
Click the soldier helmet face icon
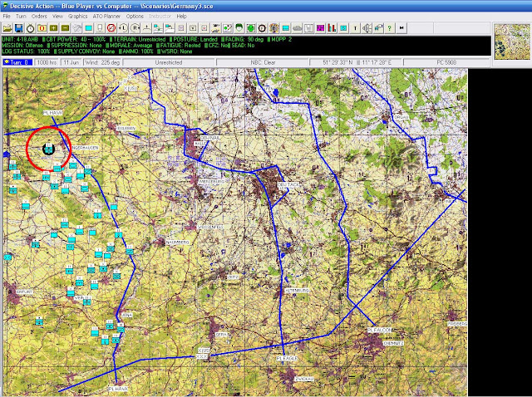point(239,28)
